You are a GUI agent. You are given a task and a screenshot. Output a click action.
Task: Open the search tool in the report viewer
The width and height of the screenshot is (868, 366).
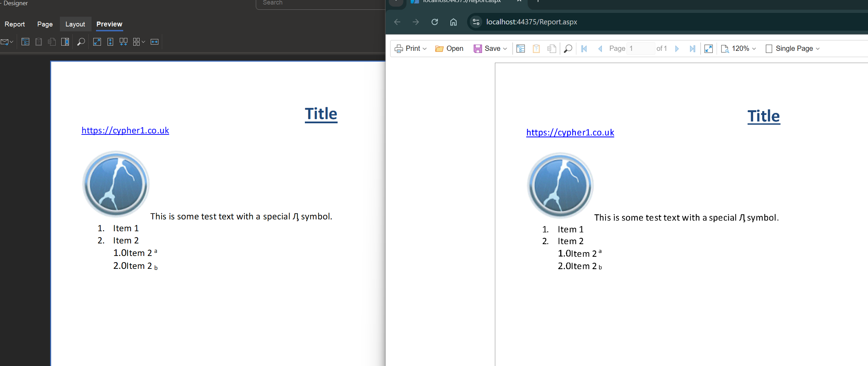(x=568, y=48)
